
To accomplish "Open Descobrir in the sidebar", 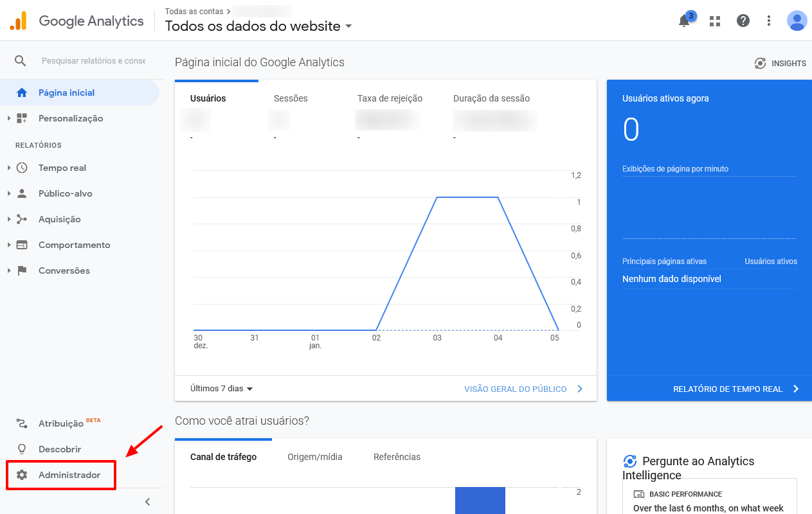I will (60, 449).
